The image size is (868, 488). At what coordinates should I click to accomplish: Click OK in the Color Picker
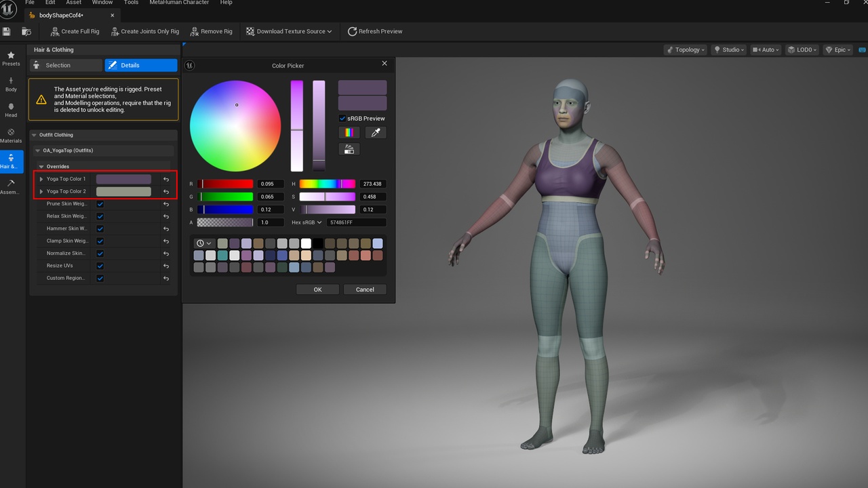click(317, 289)
